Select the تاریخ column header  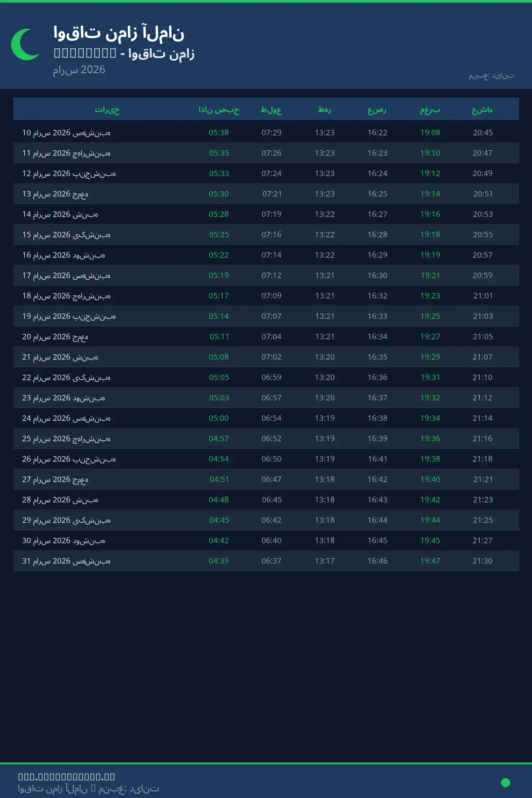107,110
